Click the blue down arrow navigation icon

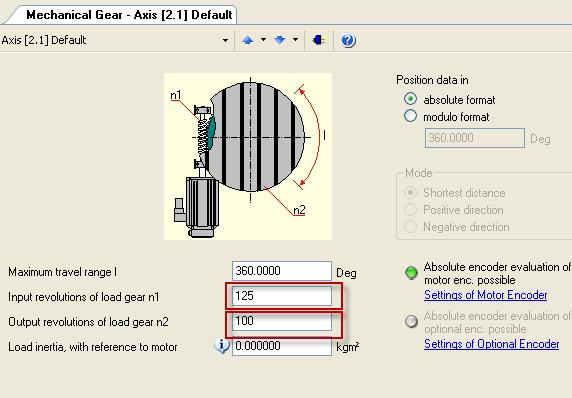click(x=280, y=40)
